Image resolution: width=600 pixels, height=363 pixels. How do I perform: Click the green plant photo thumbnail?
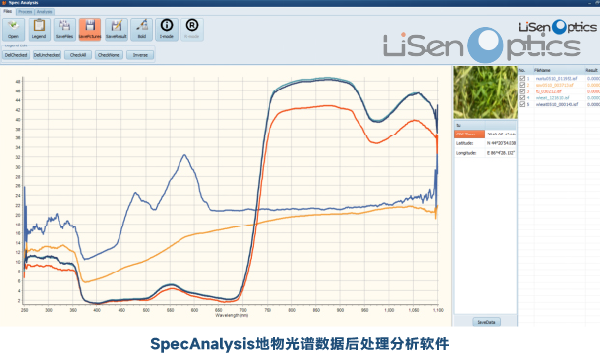(x=485, y=92)
